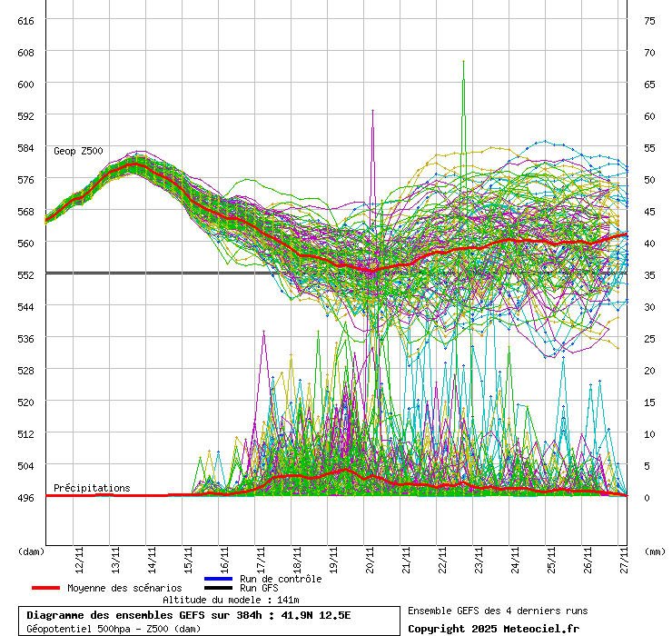Click the 75 value on the right axis

pyautogui.click(x=649, y=20)
